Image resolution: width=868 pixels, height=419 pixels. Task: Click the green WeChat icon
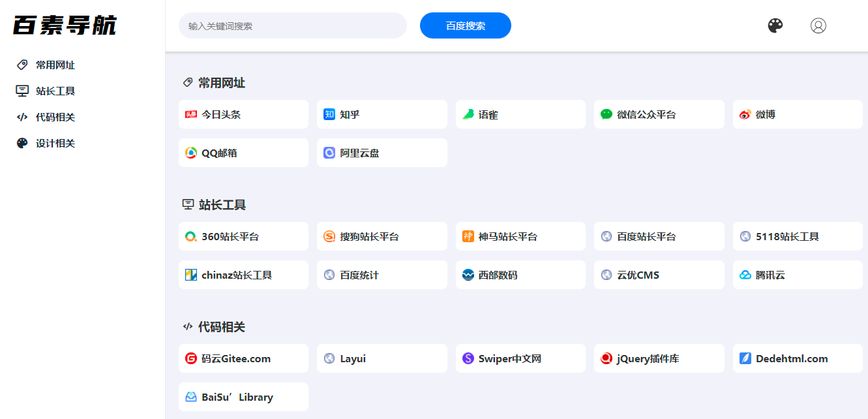(606, 114)
